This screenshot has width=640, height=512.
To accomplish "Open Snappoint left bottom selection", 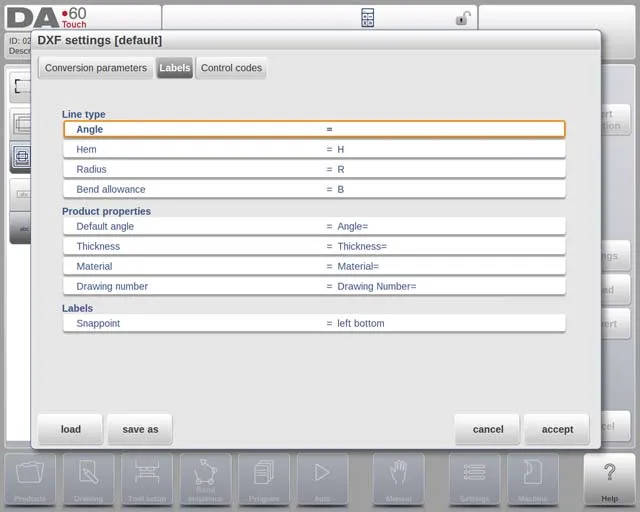I will [314, 323].
